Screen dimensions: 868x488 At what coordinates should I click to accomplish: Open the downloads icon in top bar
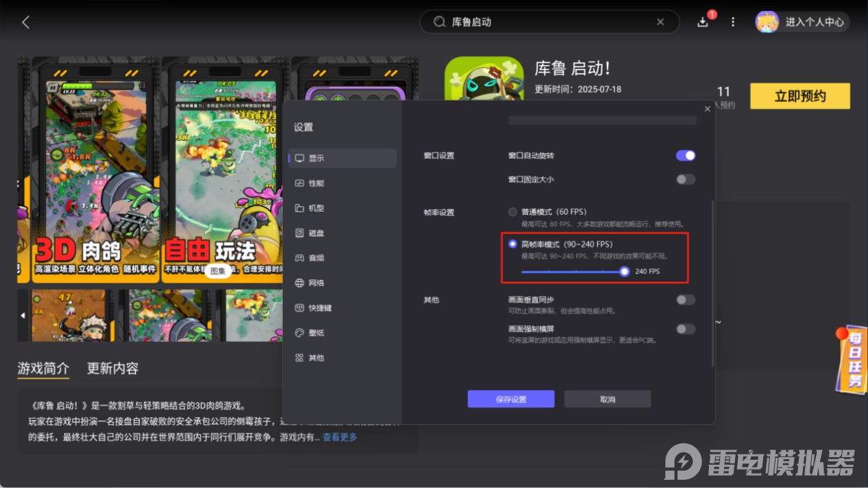[702, 22]
